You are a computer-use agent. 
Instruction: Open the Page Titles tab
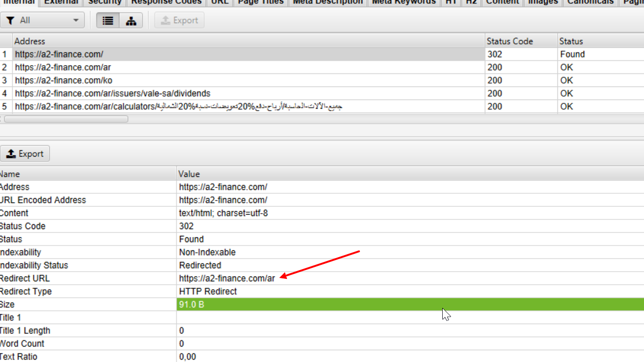(x=261, y=2)
